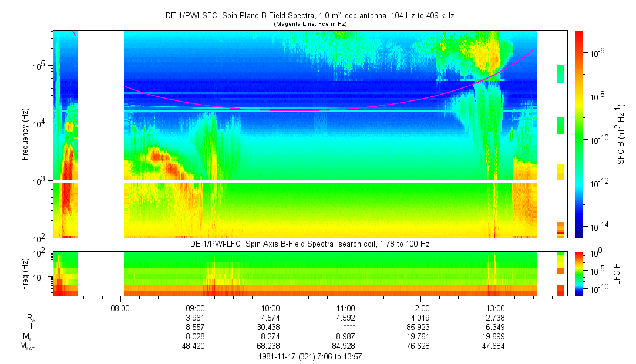Select the 13:00 time tick label

point(496,308)
